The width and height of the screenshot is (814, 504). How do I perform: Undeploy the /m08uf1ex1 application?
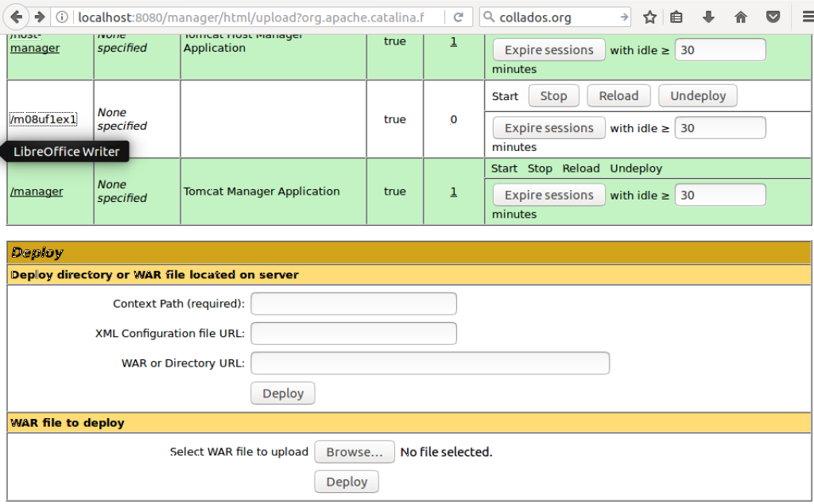point(698,96)
